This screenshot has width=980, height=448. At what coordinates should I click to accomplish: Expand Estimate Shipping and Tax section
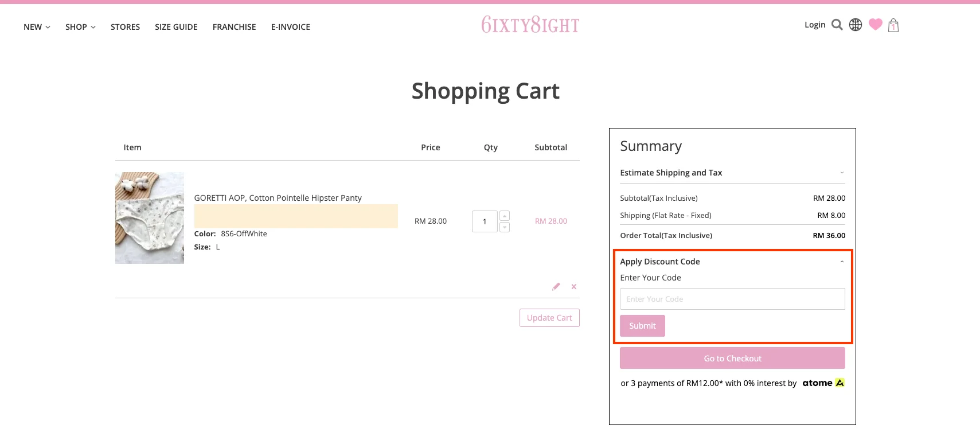click(732, 173)
